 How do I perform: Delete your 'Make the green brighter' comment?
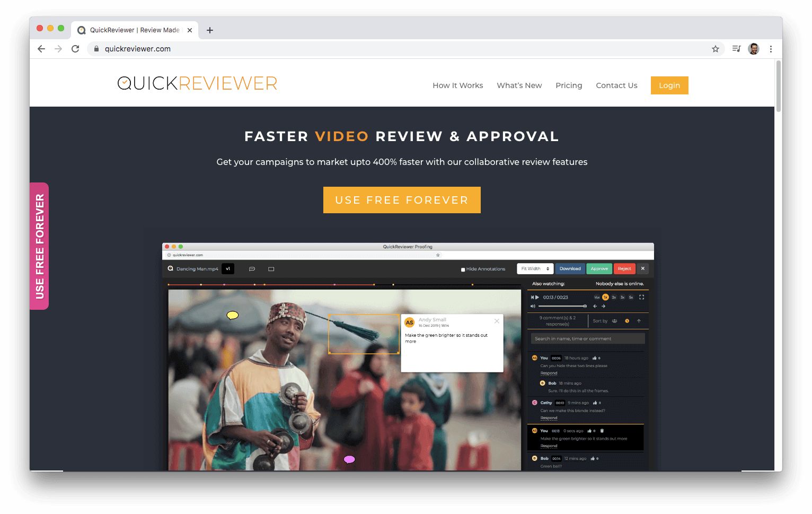point(602,431)
